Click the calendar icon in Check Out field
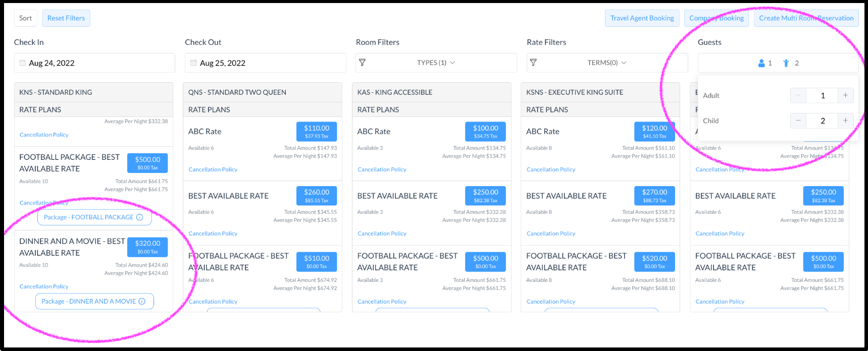868x351 pixels. click(193, 63)
